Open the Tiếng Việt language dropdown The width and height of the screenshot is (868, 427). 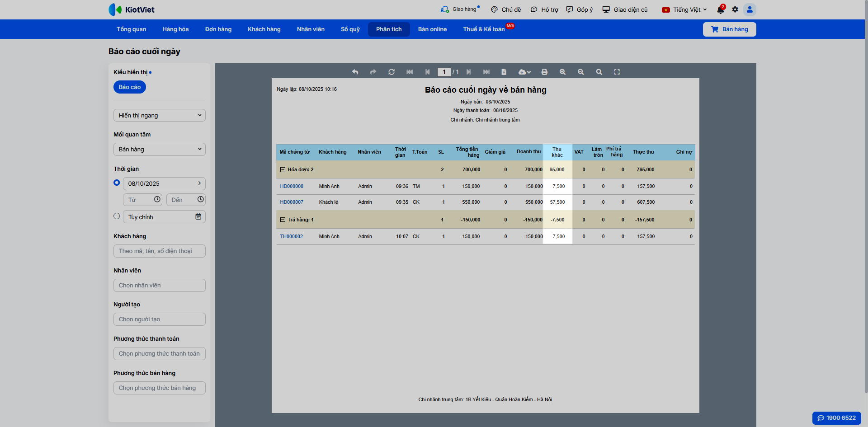point(684,9)
